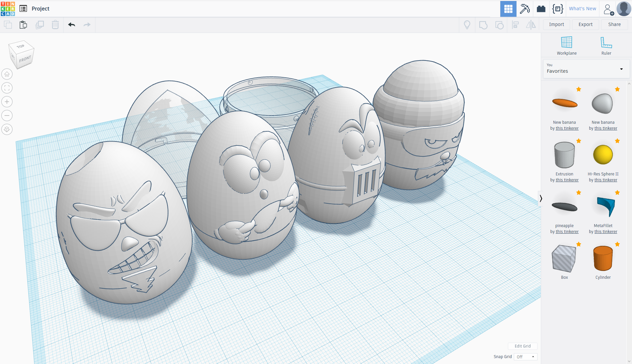This screenshot has height=364, width=632.
Task: Switch to 3D design grid view
Action: [x=508, y=9]
